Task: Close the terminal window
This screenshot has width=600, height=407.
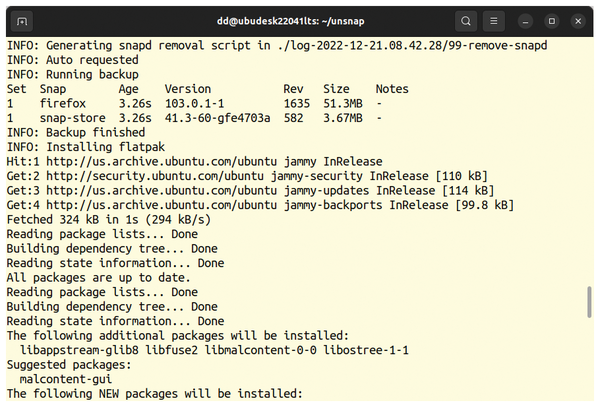Action: (x=578, y=21)
